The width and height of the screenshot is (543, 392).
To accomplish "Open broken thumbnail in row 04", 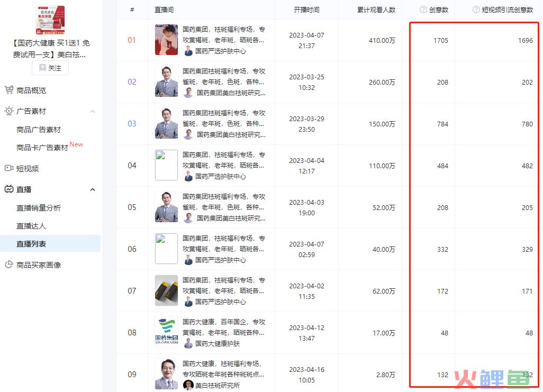I will (x=166, y=165).
